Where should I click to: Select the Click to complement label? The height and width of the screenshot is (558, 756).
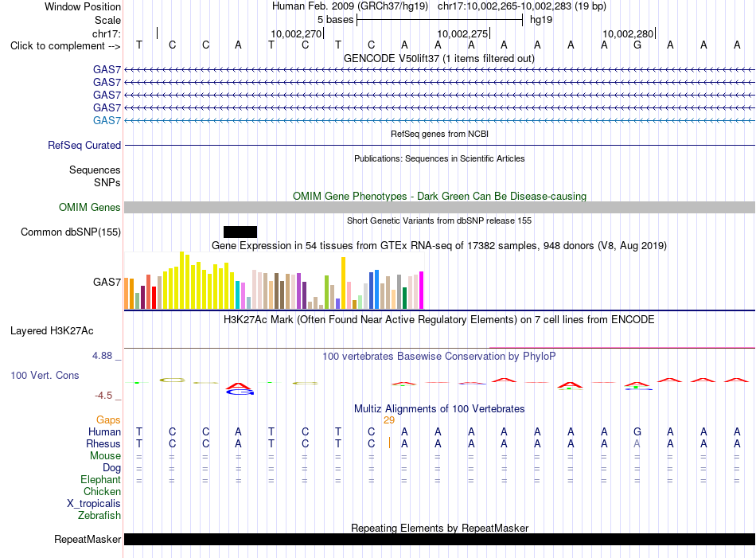point(65,46)
